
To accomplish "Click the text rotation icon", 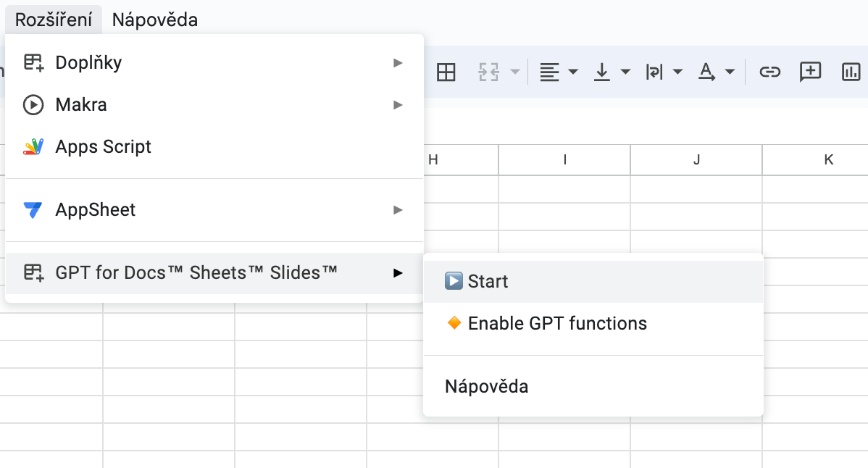I will pos(707,72).
